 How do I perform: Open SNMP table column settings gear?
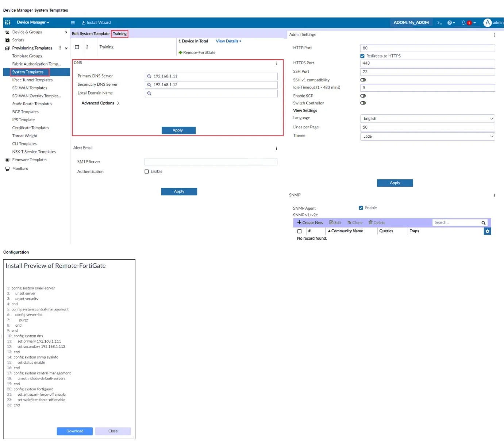click(487, 231)
